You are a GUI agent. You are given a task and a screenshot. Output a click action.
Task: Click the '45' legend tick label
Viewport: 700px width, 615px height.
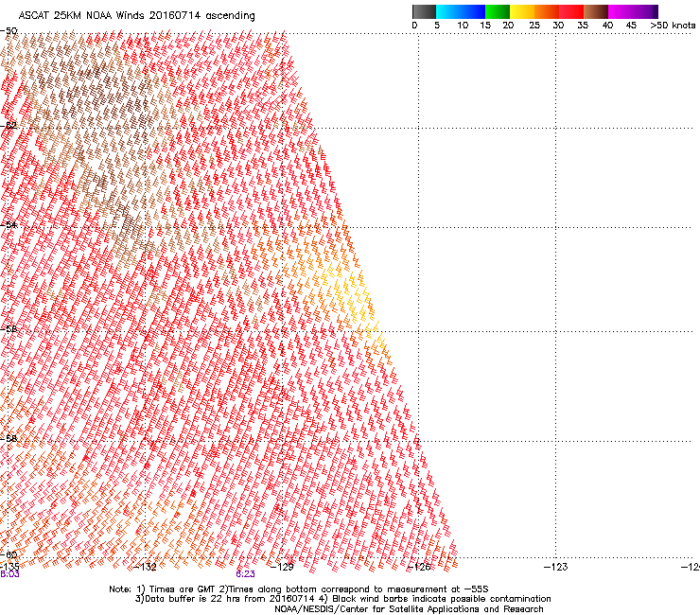(x=631, y=26)
